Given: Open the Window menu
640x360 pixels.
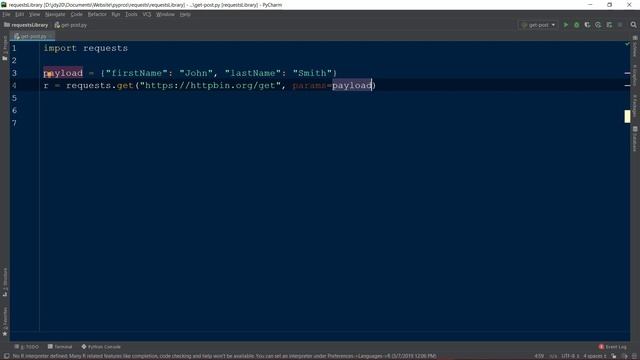Looking at the screenshot, I should click(165, 14).
